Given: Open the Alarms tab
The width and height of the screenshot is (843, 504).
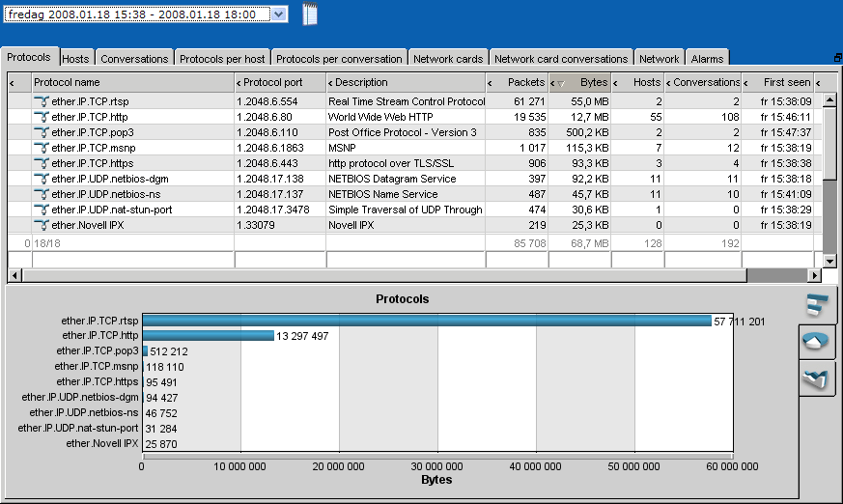Looking at the screenshot, I should tap(708, 59).
